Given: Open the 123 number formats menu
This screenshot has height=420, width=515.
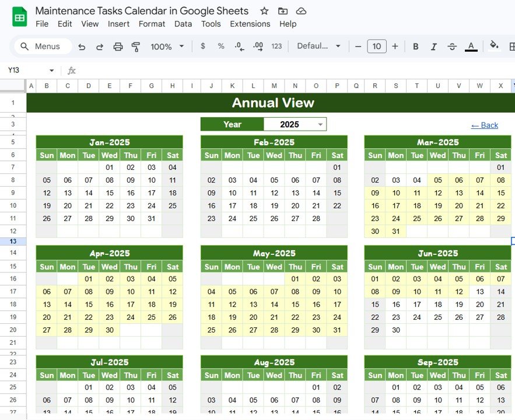Looking at the screenshot, I should click(x=276, y=46).
